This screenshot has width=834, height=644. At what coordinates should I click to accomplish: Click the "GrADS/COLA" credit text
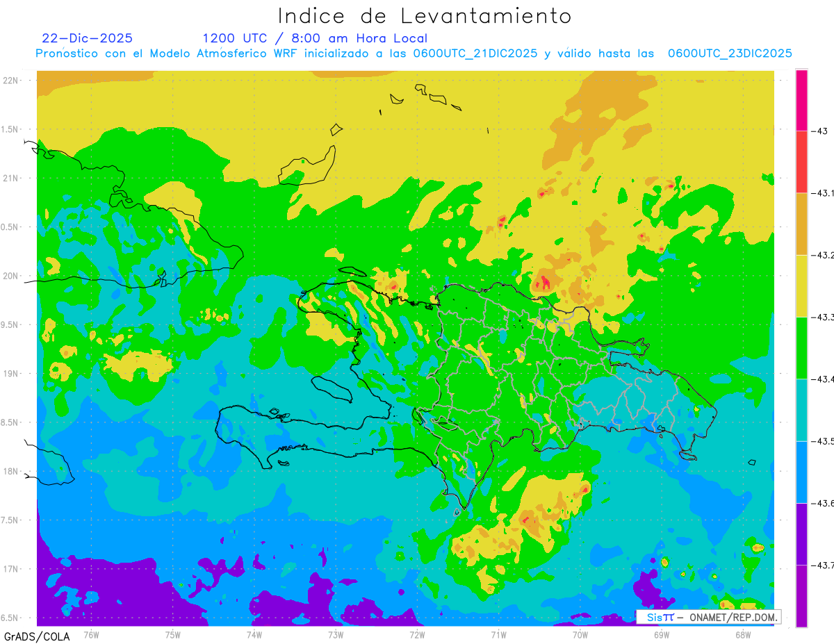click(37, 636)
